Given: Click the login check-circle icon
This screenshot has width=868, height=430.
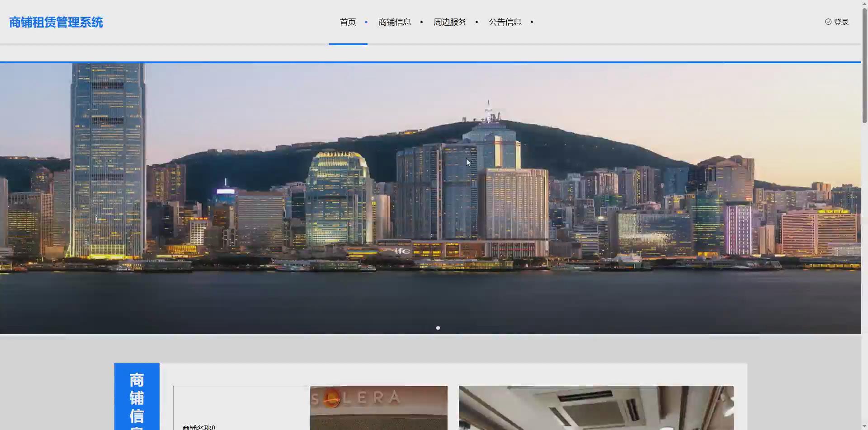Looking at the screenshot, I should [x=828, y=21].
